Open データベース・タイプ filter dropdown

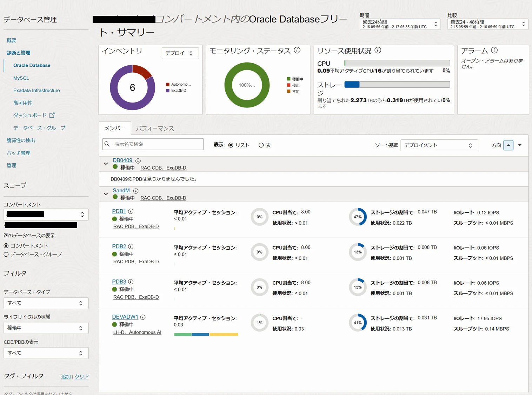point(46,303)
